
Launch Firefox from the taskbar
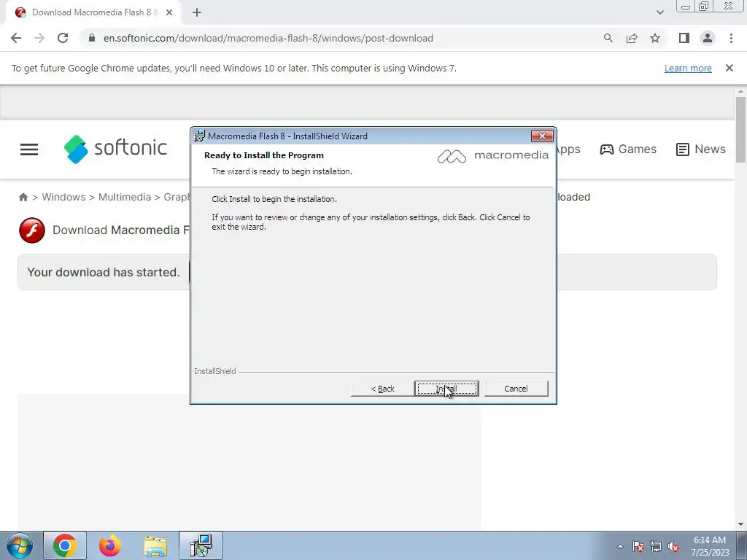click(x=110, y=545)
